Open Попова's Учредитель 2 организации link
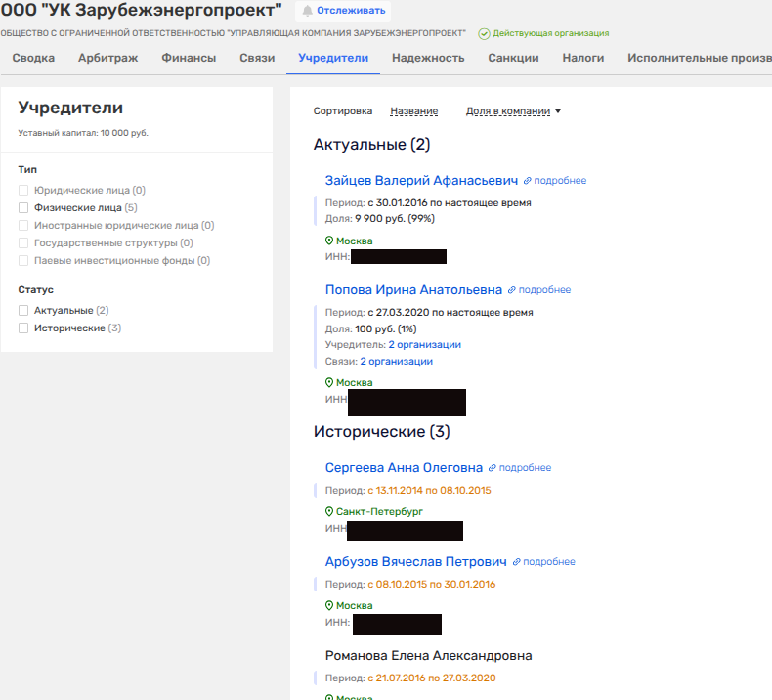772x700 pixels. click(424, 345)
